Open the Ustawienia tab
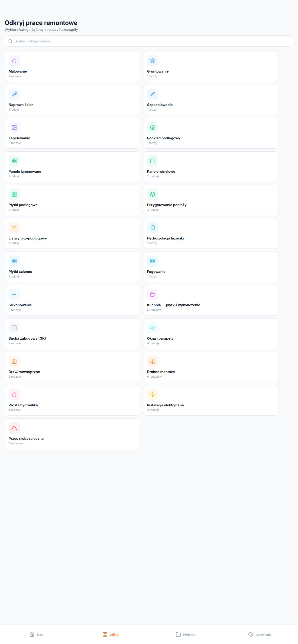The height and width of the screenshot is (644, 298). click(260, 634)
